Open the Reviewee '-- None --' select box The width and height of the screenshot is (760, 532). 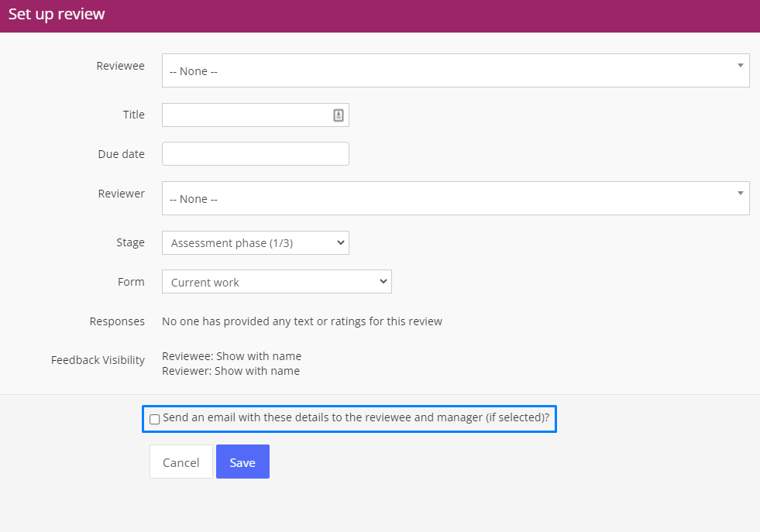click(x=456, y=70)
